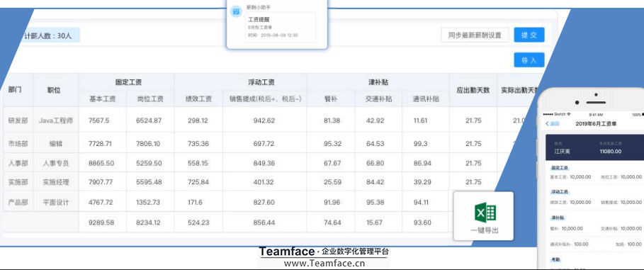Image resolution: width=644 pixels, height=270 pixels.
Task: Click base salary value 9289.58
Action: click(101, 223)
